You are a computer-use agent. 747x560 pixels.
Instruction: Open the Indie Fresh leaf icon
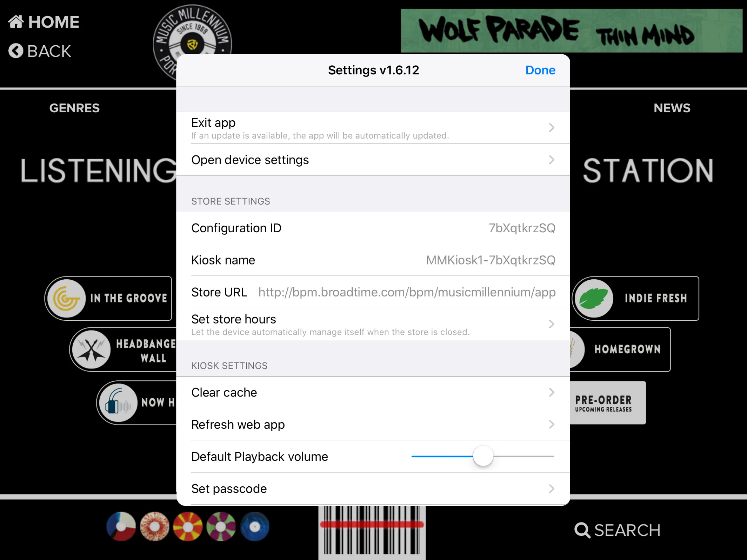point(594,298)
